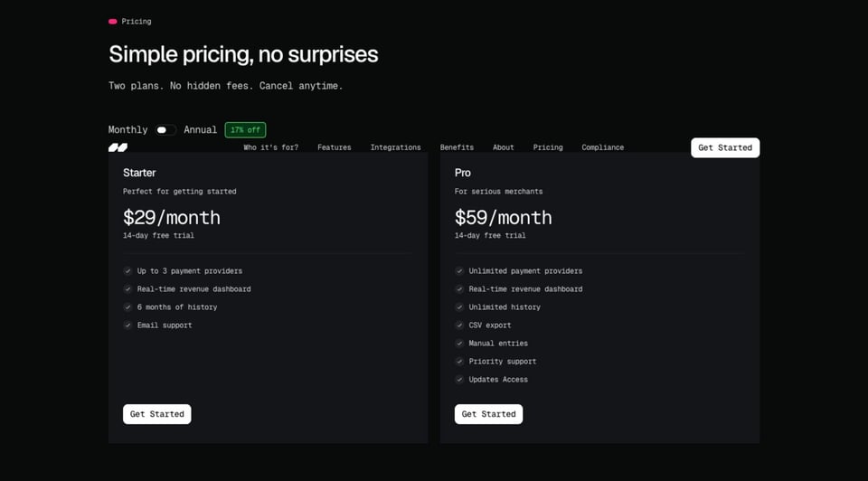Click "Updates Access" feature text
This screenshot has height=481, width=868.
[x=498, y=380]
